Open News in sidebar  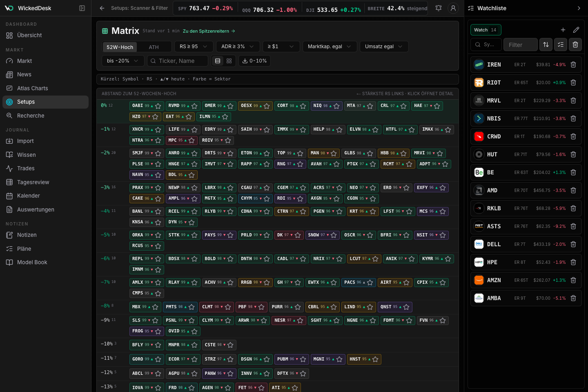click(45, 74)
